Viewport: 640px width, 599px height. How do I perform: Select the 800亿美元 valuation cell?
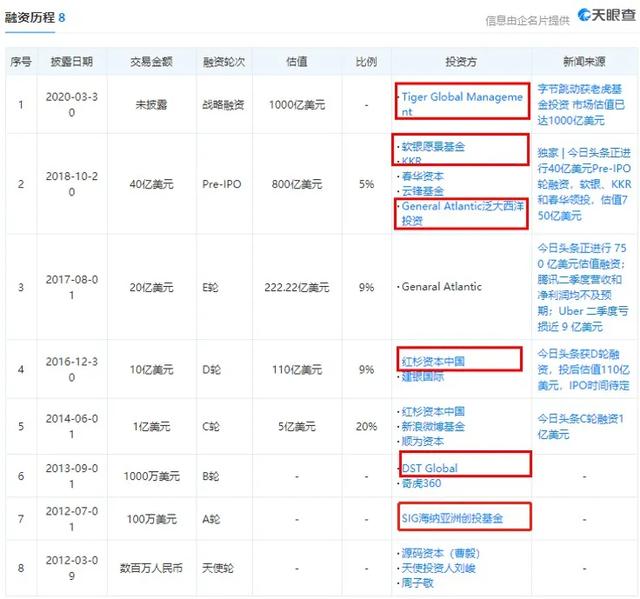[297, 184]
